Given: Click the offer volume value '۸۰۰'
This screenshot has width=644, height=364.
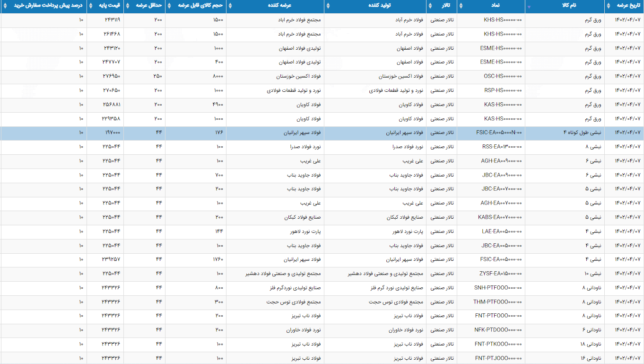Looking at the screenshot, I should pos(219,288).
